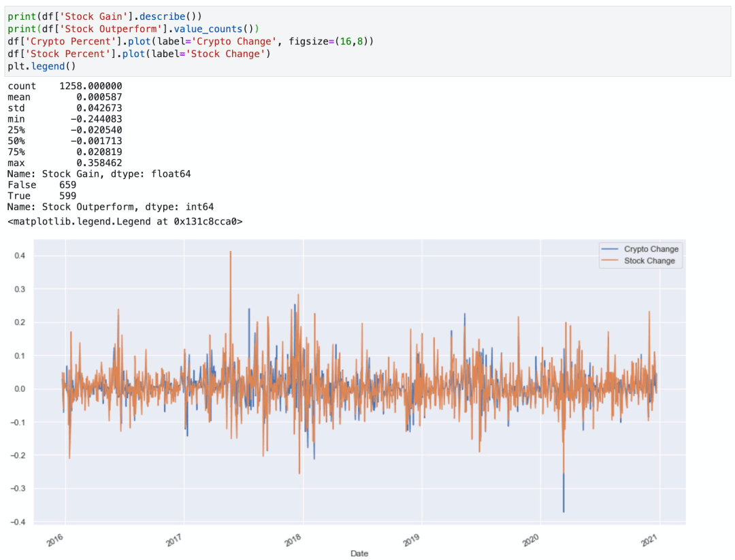Select the 'Crypto Change' legend label
Screen dimensions: 735x560
point(651,249)
